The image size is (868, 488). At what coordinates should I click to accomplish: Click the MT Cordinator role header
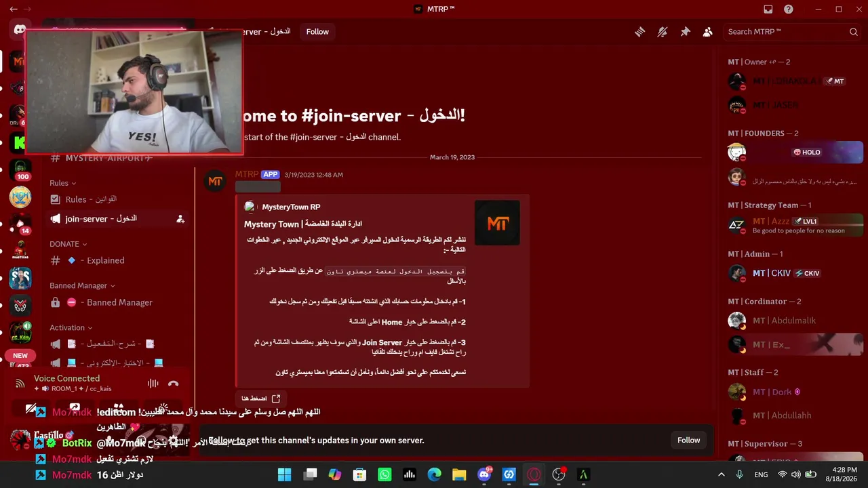764,302
